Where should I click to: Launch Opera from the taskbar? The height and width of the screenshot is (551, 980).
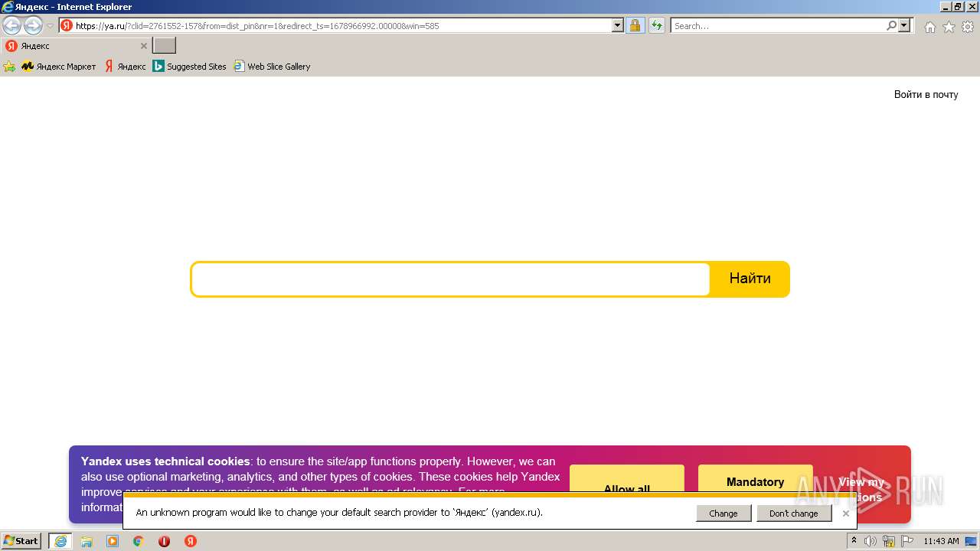(x=165, y=541)
